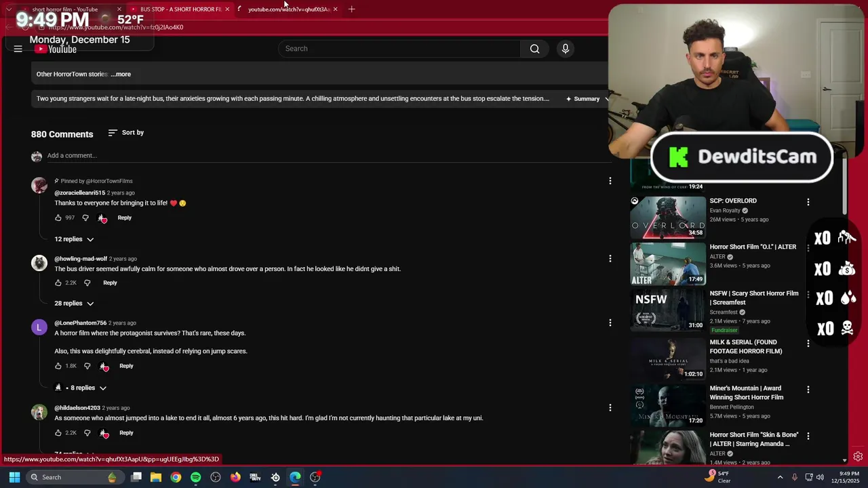Viewport: 868px width, 488px height.
Task: Open the Sort by comments dropdown
Action: tap(126, 133)
